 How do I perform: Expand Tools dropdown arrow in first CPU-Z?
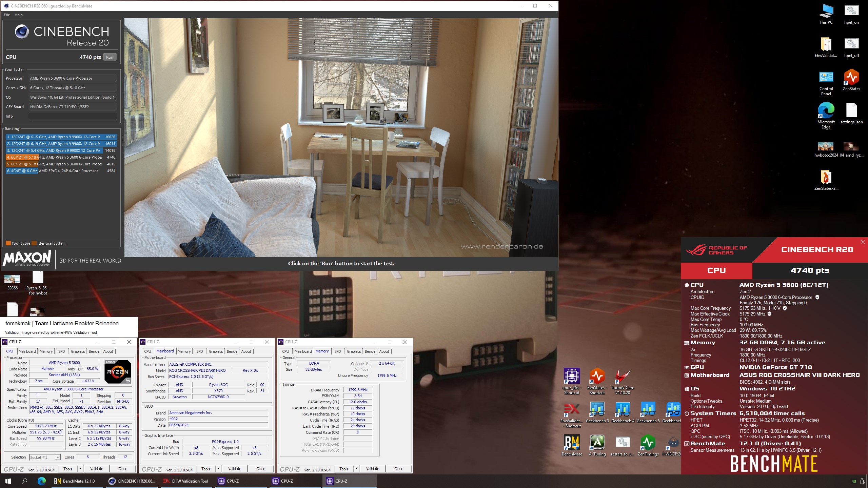(x=80, y=469)
